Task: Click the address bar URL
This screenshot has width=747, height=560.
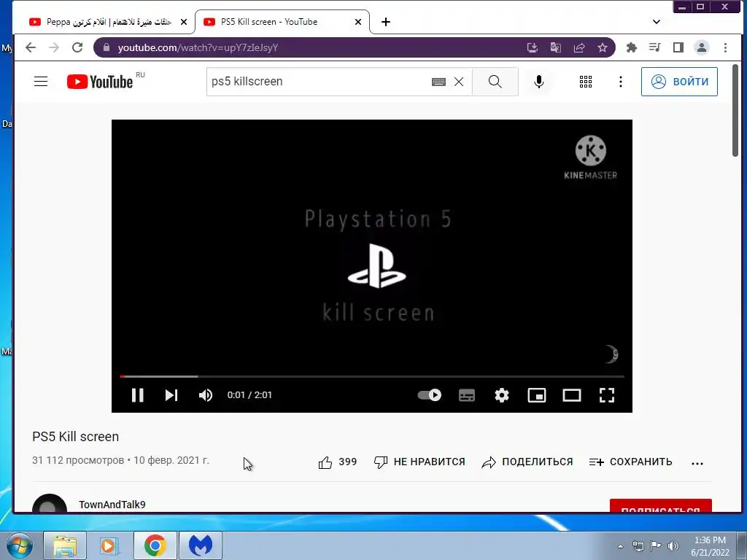Action: [x=198, y=47]
